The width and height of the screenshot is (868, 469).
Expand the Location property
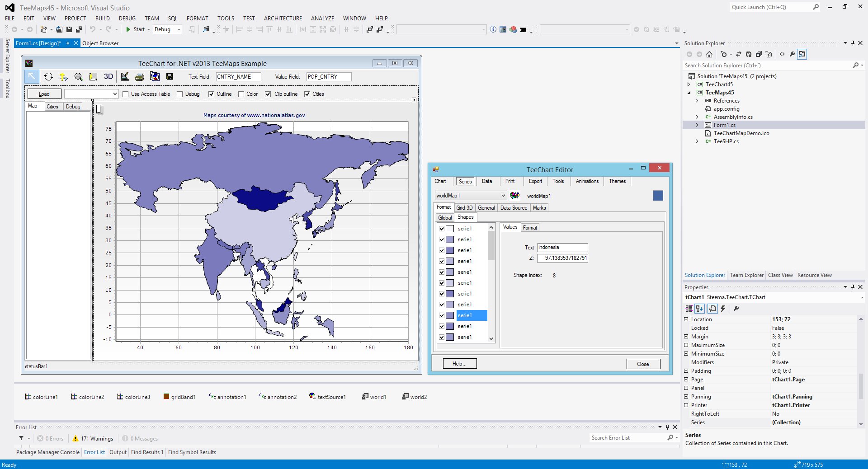[x=686, y=319]
